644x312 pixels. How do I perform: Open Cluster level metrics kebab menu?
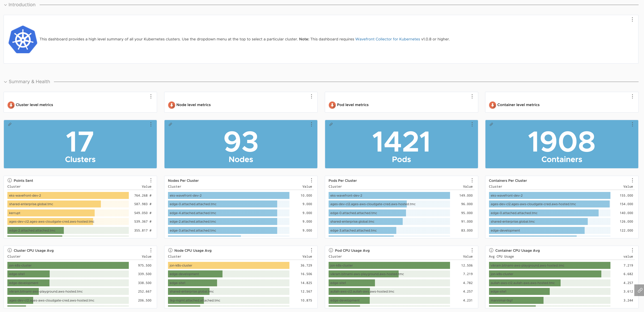(151, 96)
